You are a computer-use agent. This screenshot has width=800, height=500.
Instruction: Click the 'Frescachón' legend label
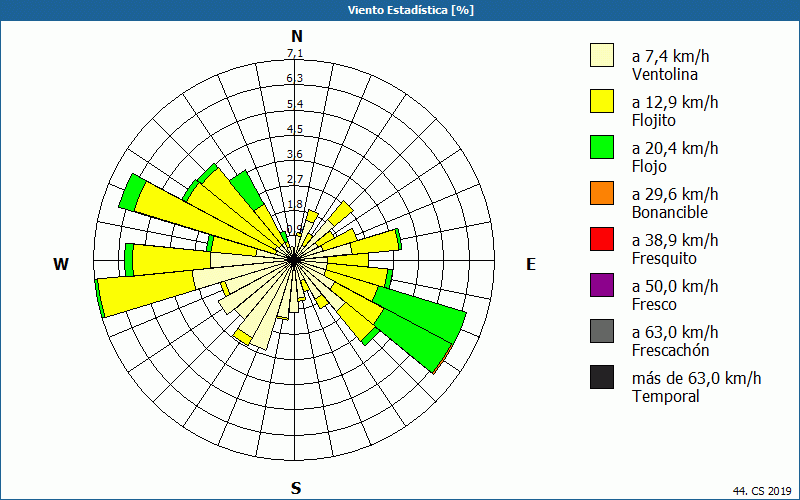(670, 350)
